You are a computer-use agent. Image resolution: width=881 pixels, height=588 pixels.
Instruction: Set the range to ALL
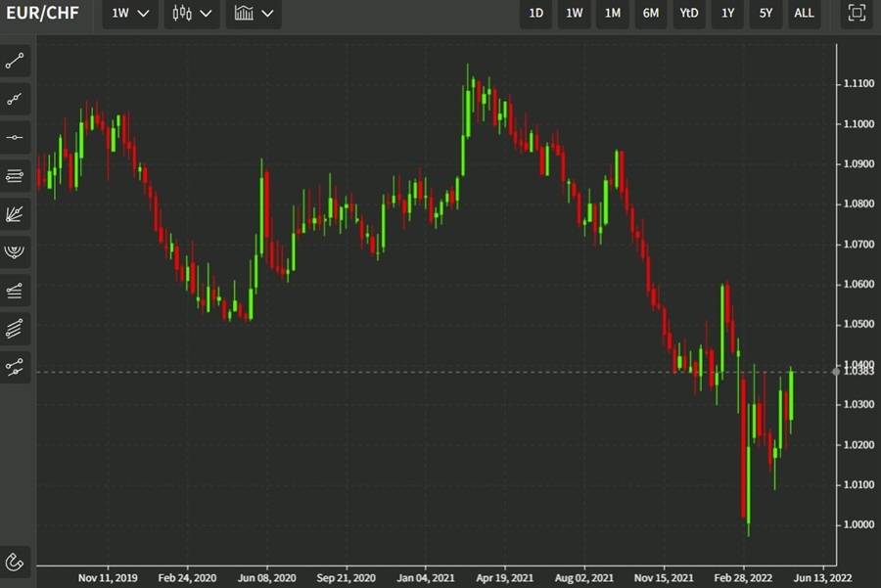[804, 13]
